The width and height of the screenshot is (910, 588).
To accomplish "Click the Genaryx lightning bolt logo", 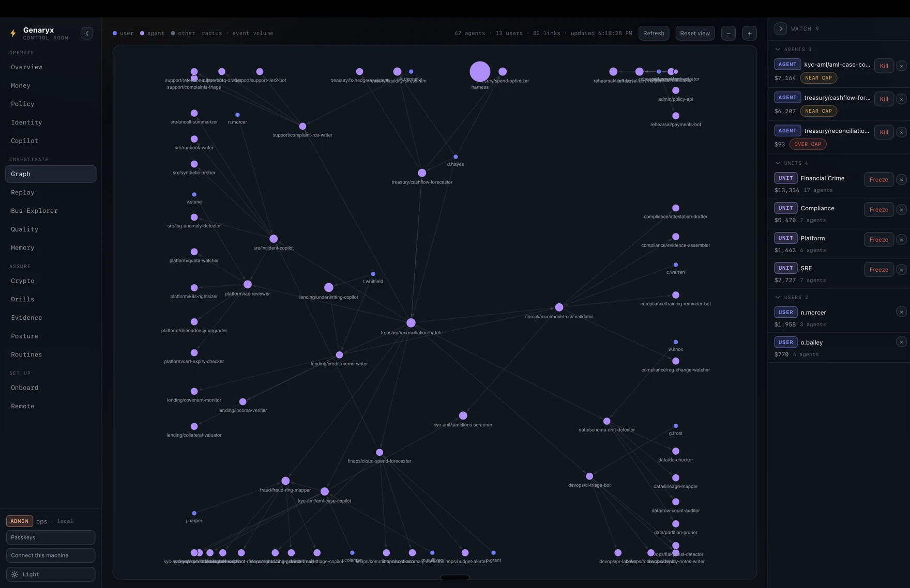I will point(13,33).
